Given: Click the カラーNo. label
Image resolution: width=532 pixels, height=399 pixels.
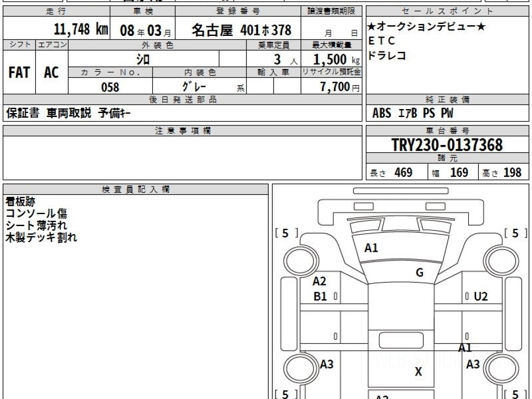Looking at the screenshot, I should (x=110, y=72).
